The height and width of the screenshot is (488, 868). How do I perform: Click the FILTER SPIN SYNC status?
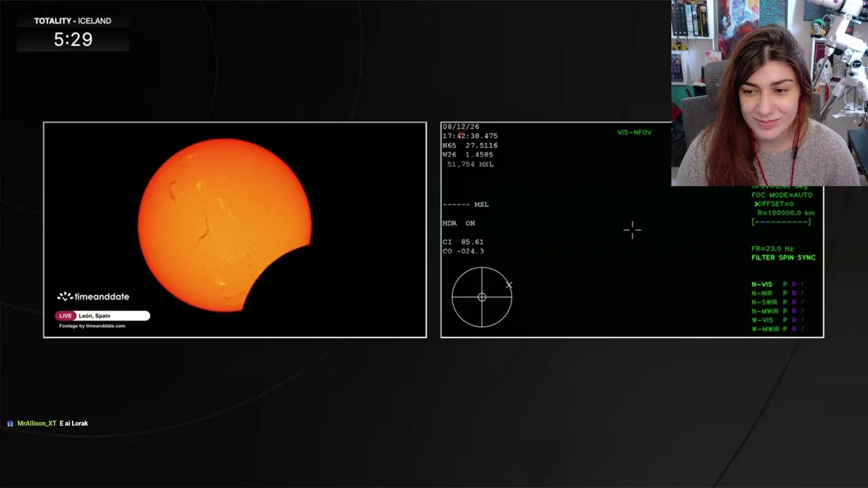coord(783,258)
